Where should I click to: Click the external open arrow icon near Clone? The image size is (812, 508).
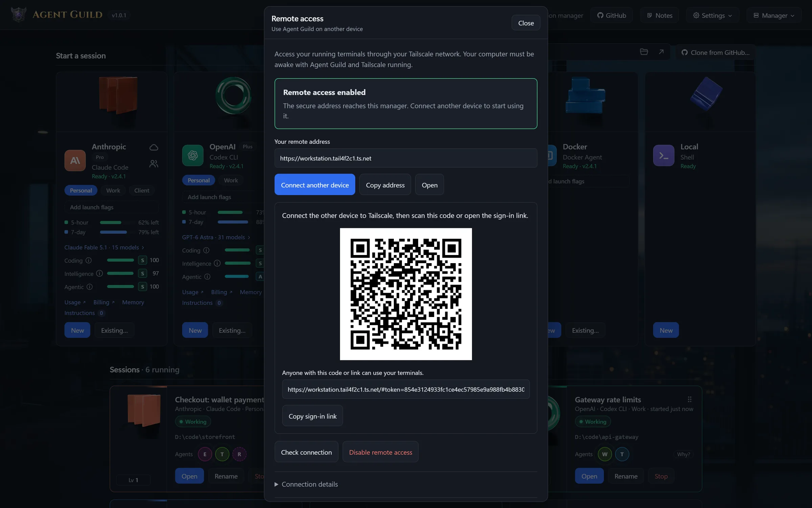coord(661,52)
